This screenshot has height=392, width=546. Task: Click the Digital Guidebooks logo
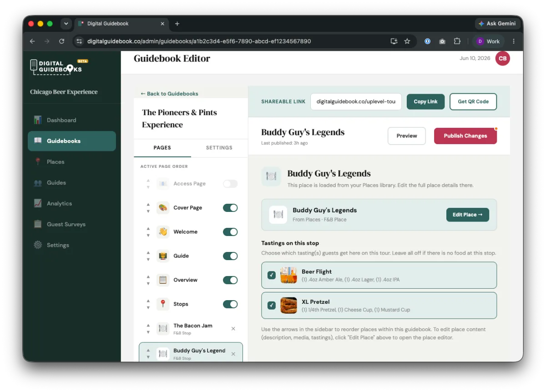59,66
